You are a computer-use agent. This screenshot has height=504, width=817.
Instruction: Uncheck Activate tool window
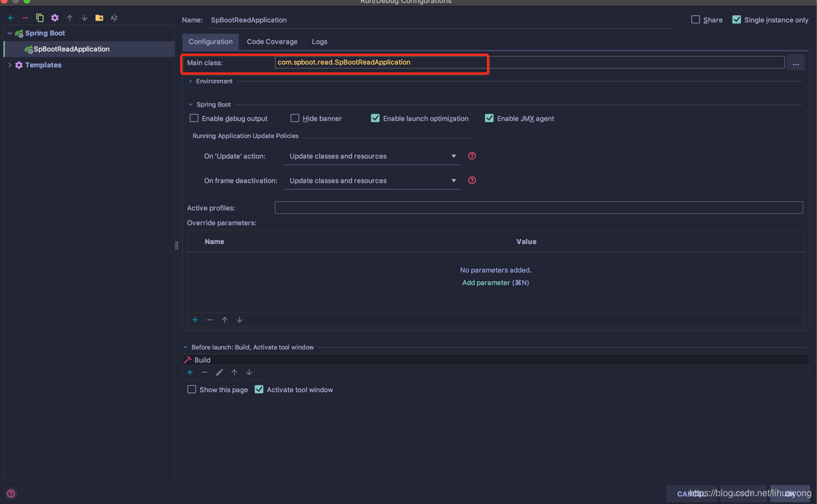[259, 389]
